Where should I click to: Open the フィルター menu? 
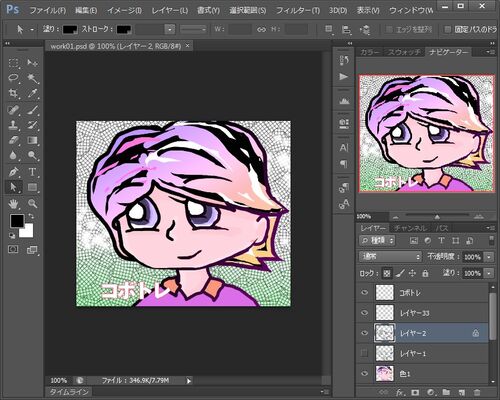(297, 11)
